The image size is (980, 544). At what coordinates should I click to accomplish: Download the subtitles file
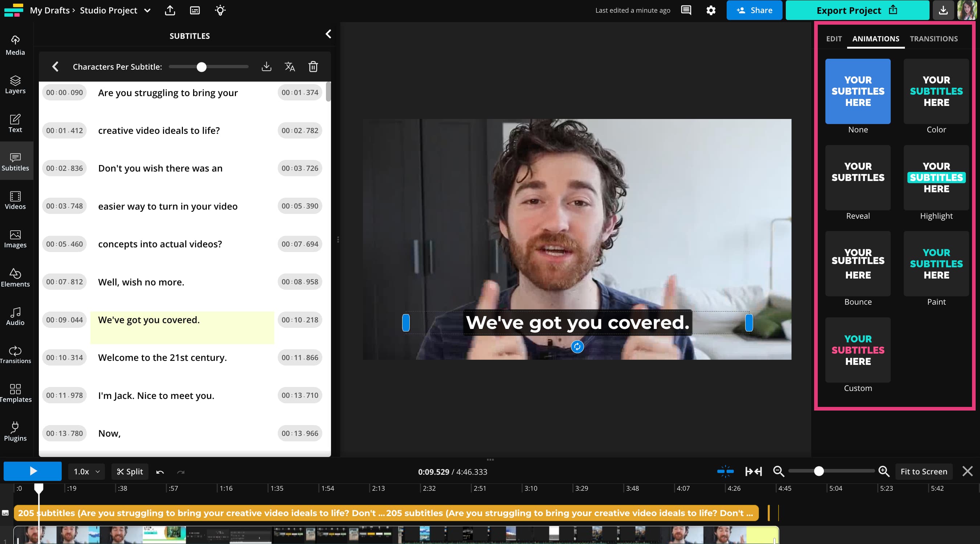tap(266, 66)
